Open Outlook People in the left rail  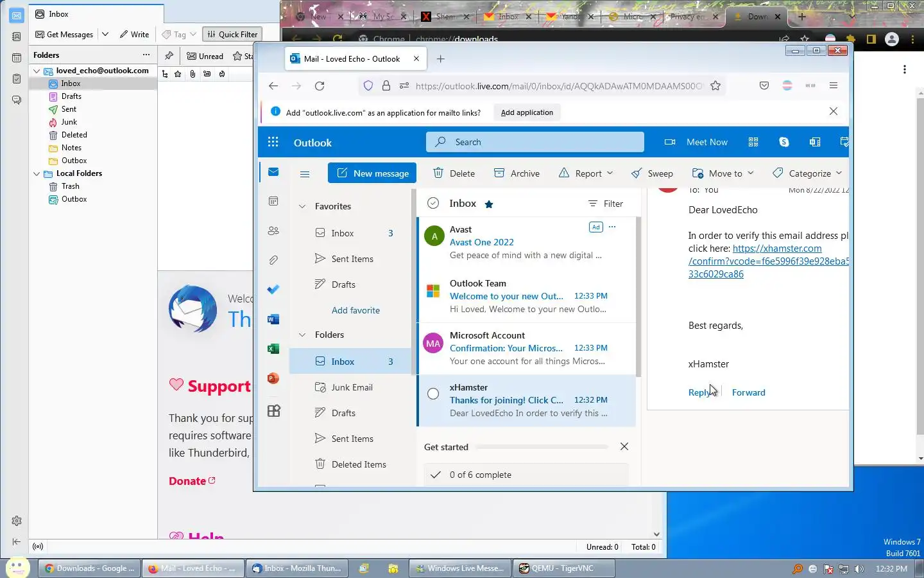click(x=273, y=231)
